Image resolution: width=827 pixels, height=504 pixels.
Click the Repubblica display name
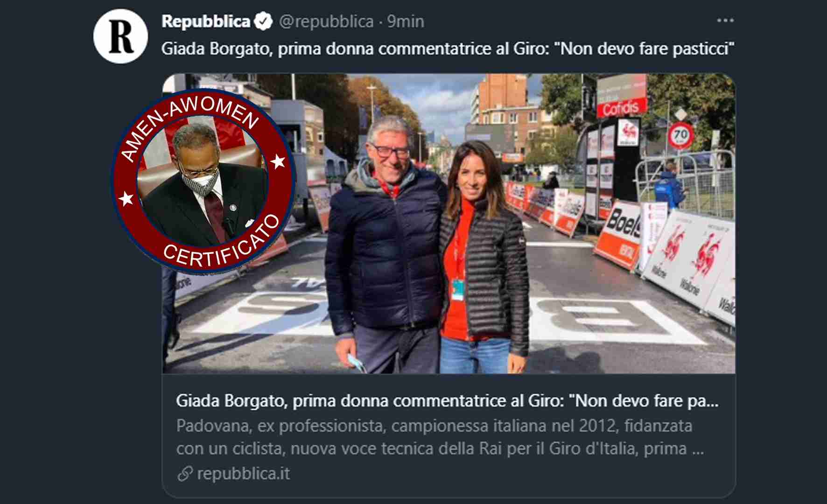click(x=206, y=21)
